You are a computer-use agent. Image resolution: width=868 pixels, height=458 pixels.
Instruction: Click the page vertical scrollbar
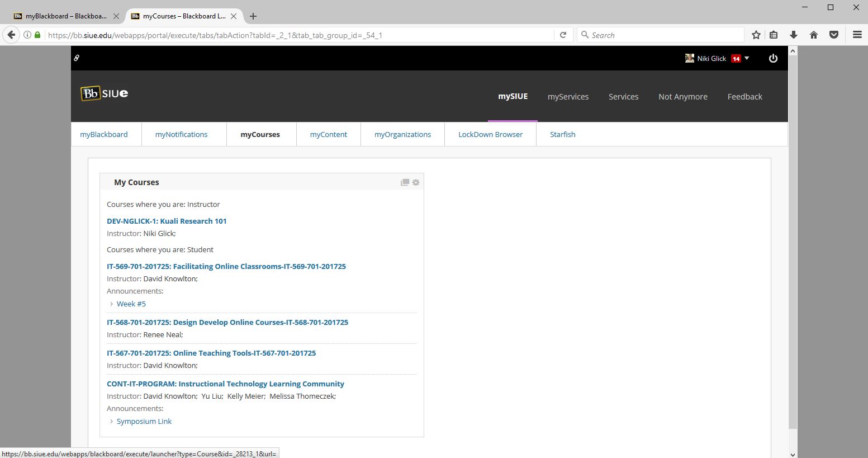click(x=793, y=240)
